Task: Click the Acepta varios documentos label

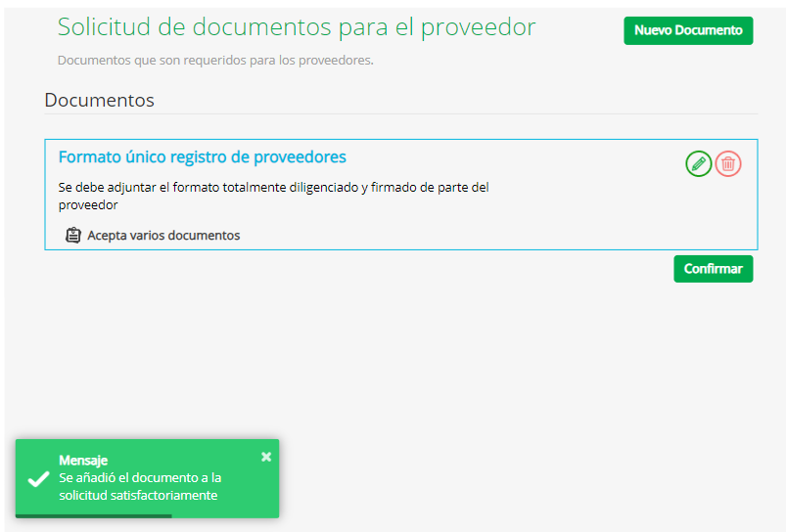Action: tap(163, 236)
